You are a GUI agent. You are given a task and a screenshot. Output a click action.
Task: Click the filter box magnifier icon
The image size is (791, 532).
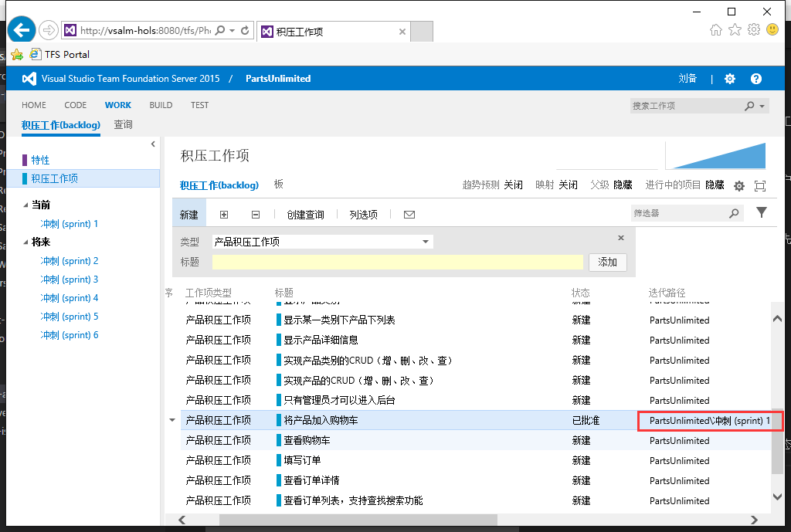coord(734,213)
